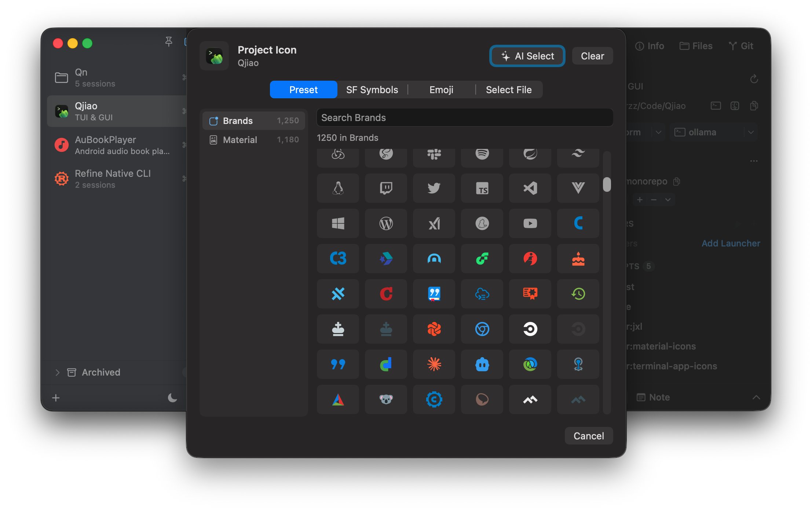This screenshot has height=512, width=812.
Task: Pick the green and blue Clojure icon
Action: click(530, 364)
